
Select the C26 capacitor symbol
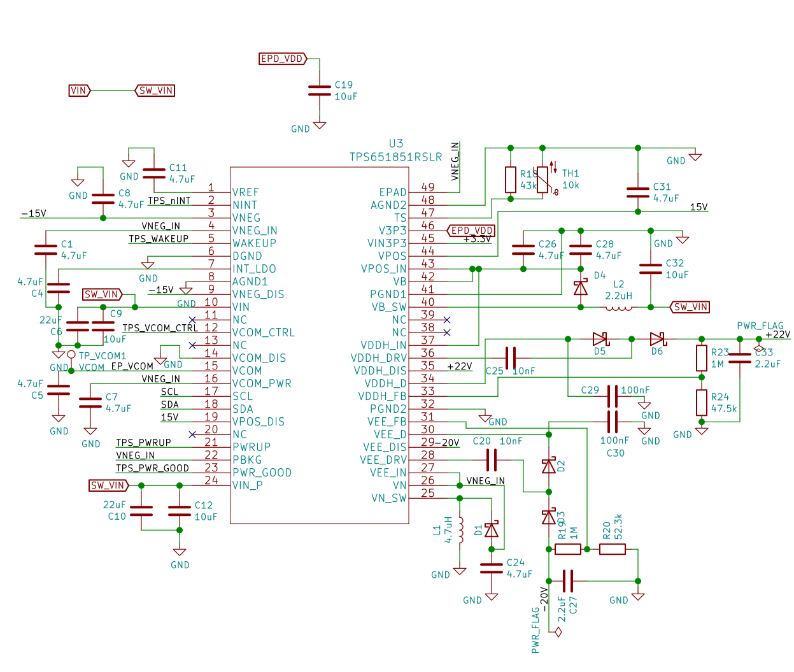pos(523,250)
